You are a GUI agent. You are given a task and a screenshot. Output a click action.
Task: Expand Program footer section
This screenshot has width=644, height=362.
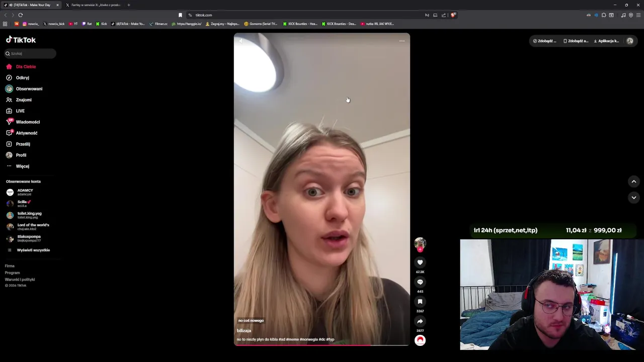coord(12,273)
